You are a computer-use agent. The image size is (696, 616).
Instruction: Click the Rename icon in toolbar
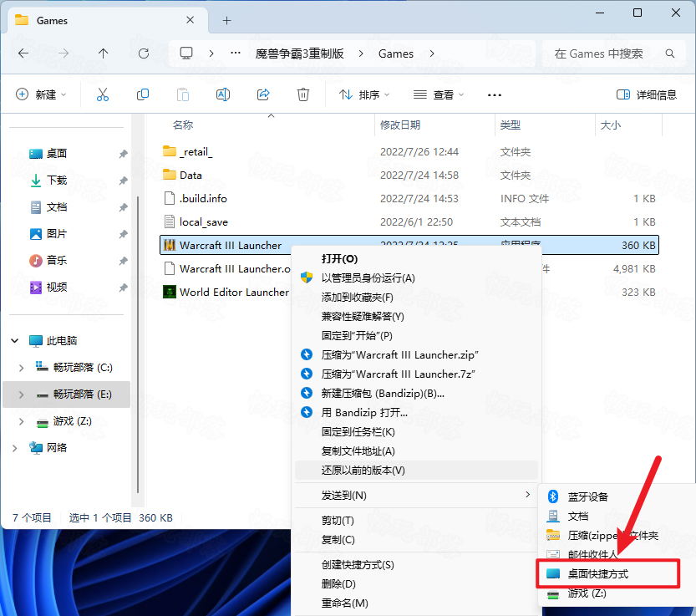tap(223, 94)
